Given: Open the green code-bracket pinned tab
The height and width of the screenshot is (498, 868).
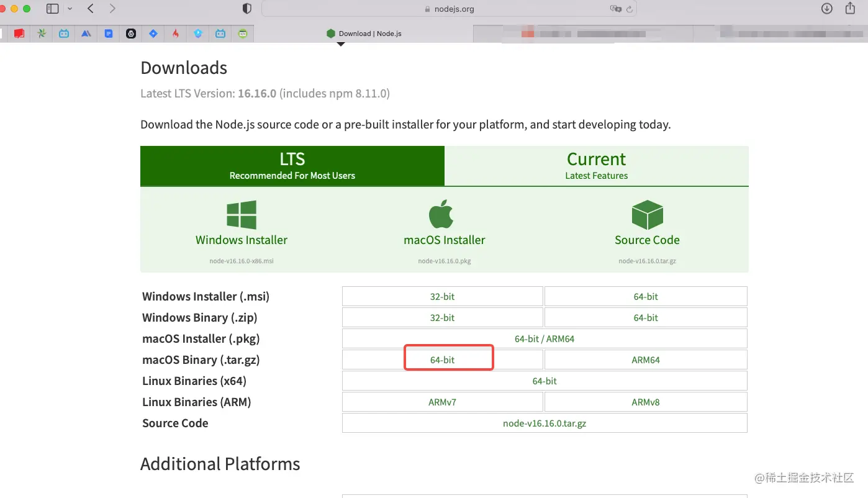Looking at the screenshot, I should (x=243, y=34).
